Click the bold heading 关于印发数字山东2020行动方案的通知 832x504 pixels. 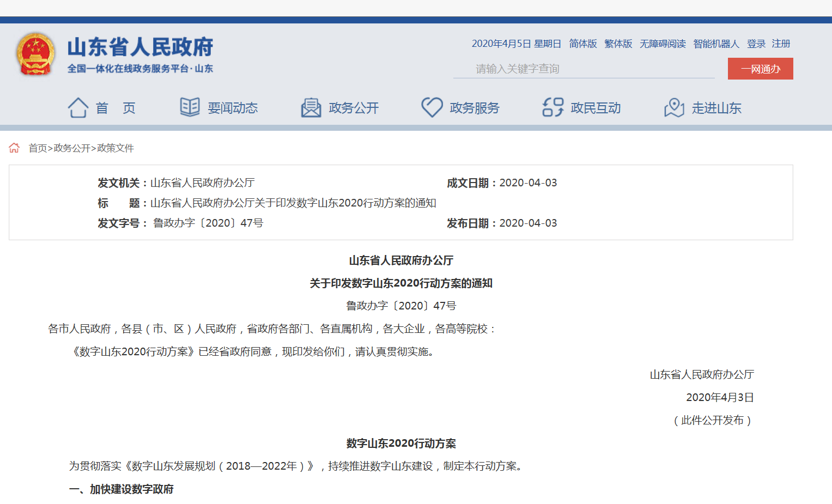[x=401, y=283]
